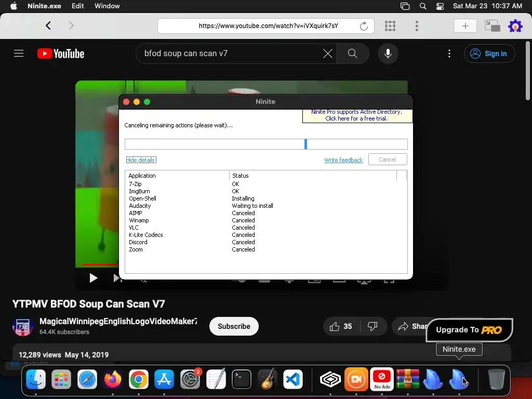This screenshot has height=399, width=532.
Task: Go to the YouTube home logo
Action: [x=61, y=54]
